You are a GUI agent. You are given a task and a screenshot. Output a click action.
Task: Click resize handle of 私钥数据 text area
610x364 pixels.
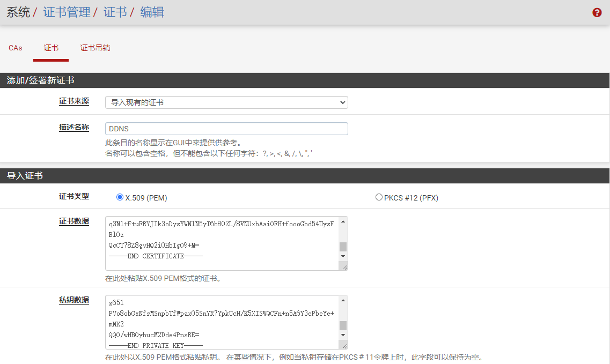point(344,345)
